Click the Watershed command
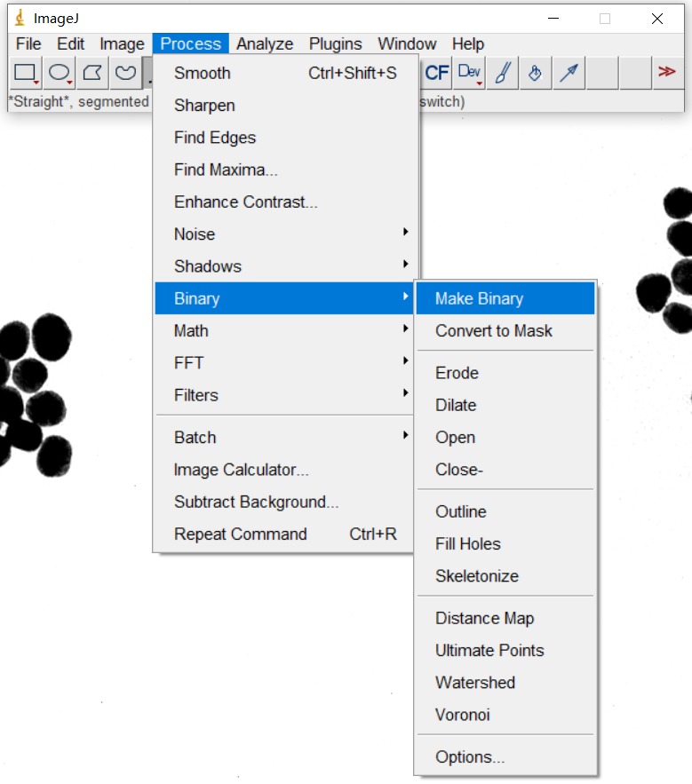Viewport: 692px width, 784px height. (475, 683)
